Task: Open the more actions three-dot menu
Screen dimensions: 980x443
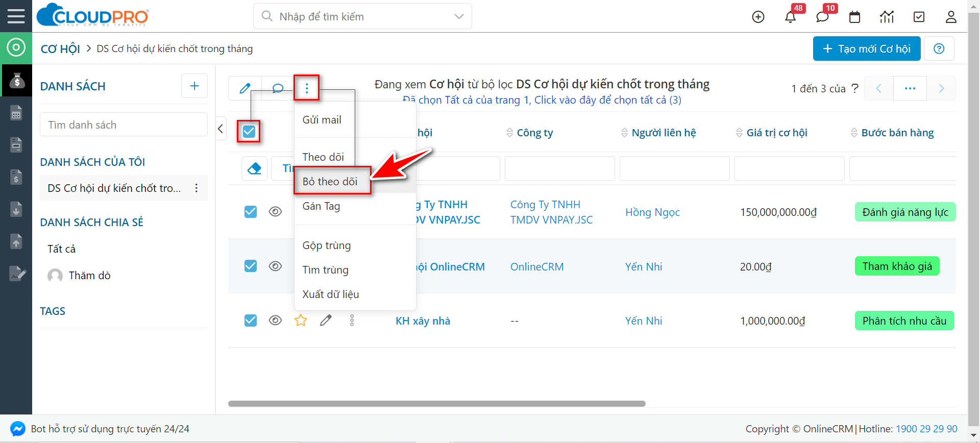Action: pos(307,88)
